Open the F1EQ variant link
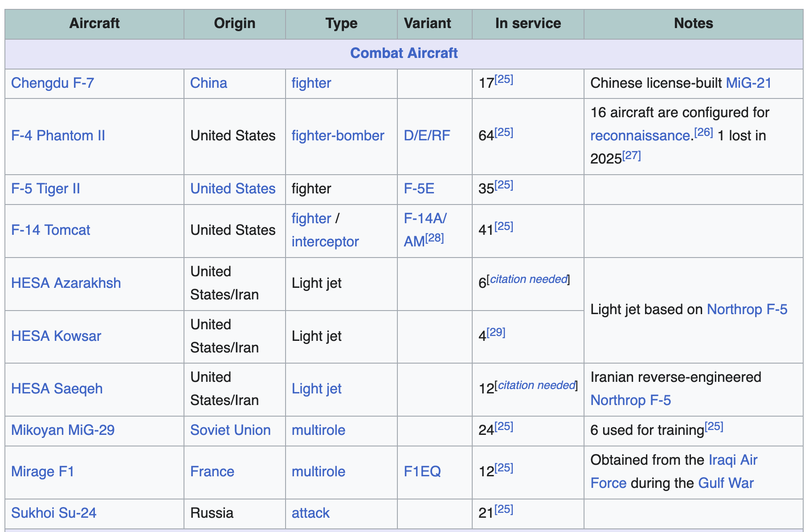 422,471
